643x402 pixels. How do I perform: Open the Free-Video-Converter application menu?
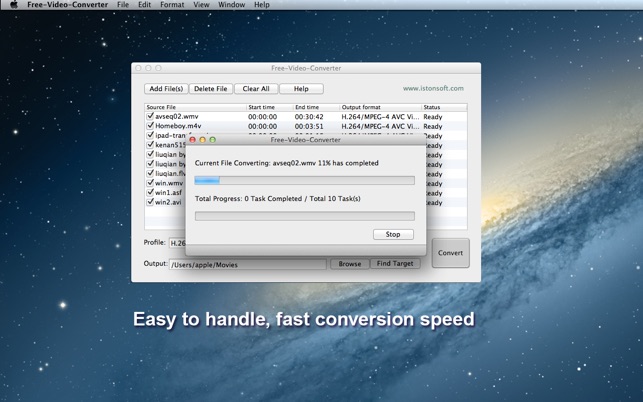click(x=68, y=5)
